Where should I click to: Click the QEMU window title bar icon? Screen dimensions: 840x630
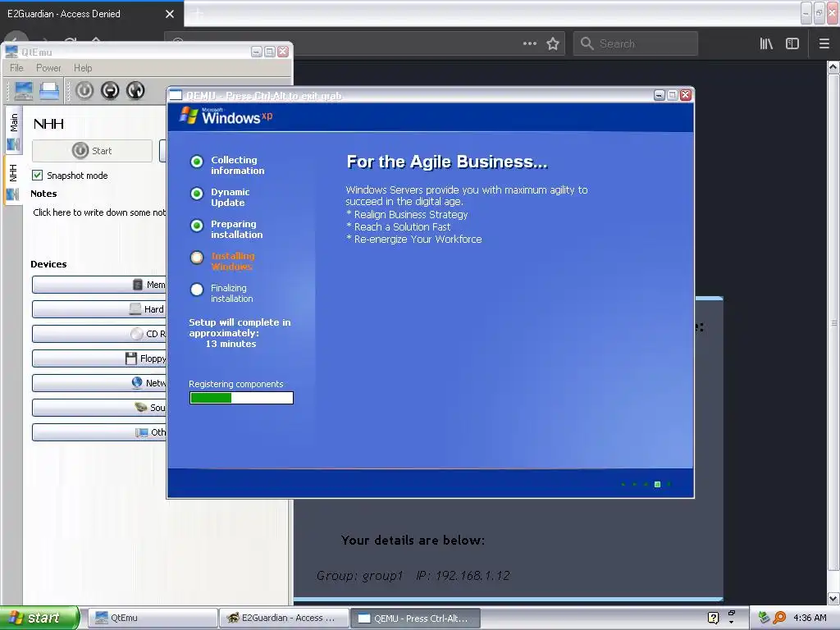(176, 95)
